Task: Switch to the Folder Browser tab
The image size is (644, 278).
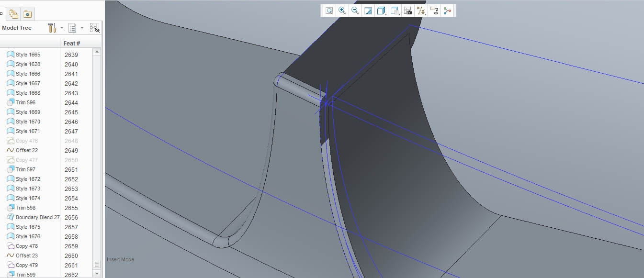Action: click(x=14, y=14)
